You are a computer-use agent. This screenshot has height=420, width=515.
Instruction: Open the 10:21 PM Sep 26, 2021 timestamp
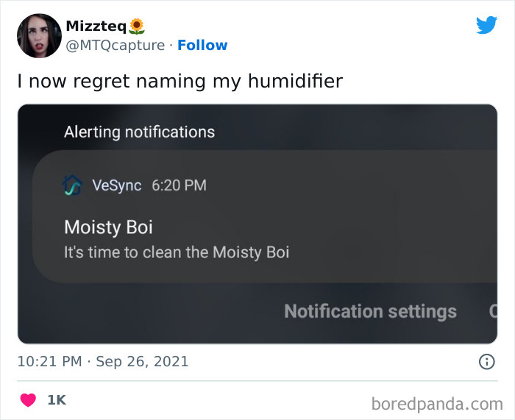point(103,361)
